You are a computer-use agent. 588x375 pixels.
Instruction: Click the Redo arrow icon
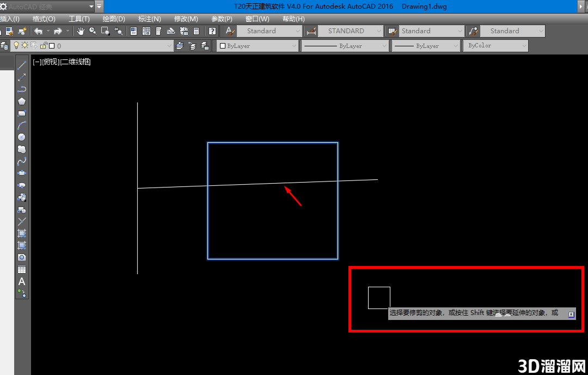pos(58,31)
